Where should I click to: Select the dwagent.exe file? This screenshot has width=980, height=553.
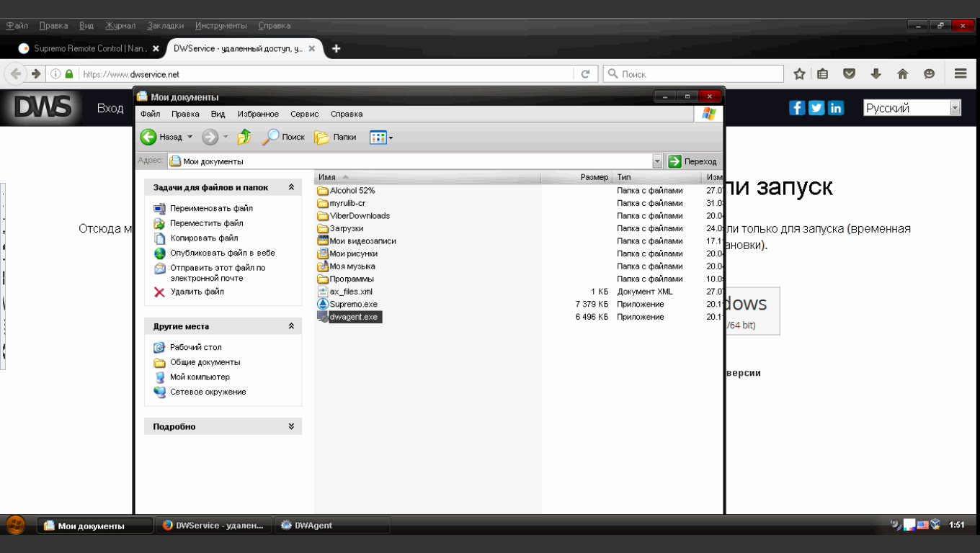click(x=349, y=317)
